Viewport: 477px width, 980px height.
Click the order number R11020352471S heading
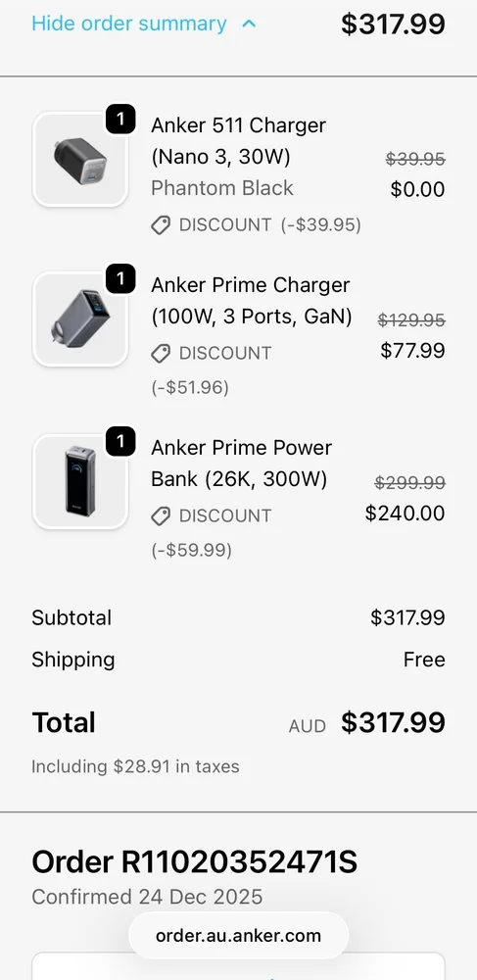[x=195, y=862]
